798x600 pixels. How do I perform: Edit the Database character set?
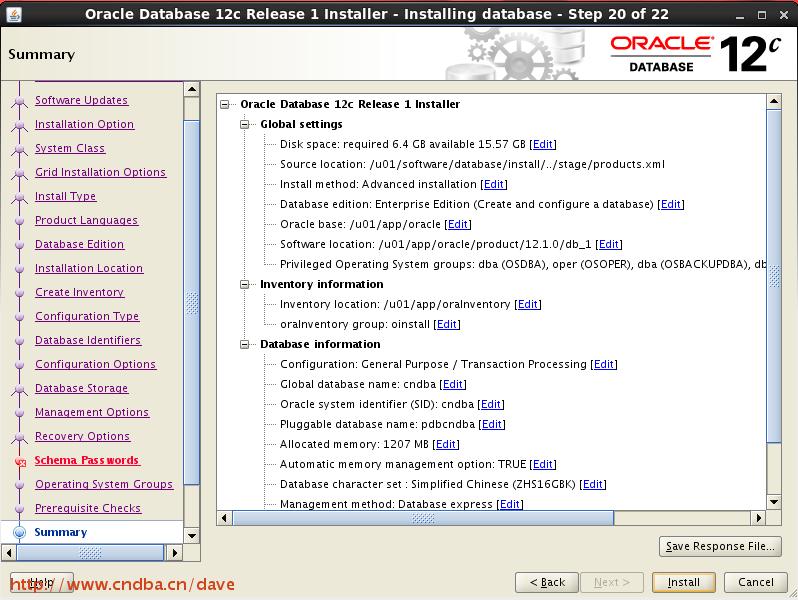(593, 484)
